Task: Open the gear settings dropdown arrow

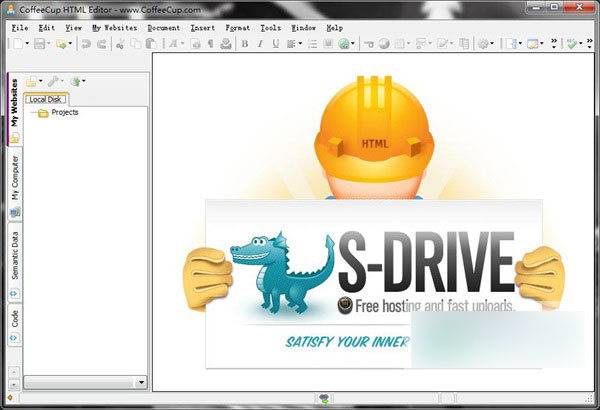Action: (x=492, y=44)
